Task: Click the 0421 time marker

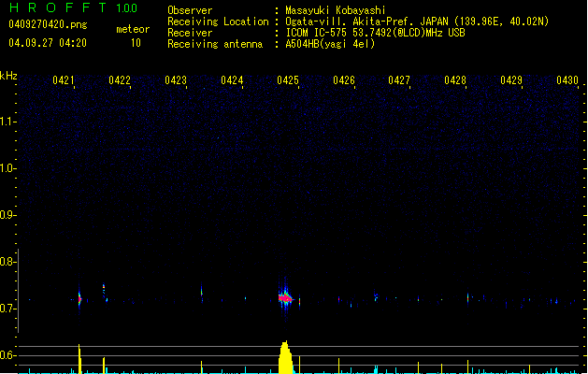Action: pyautogui.click(x=64, y=80)
